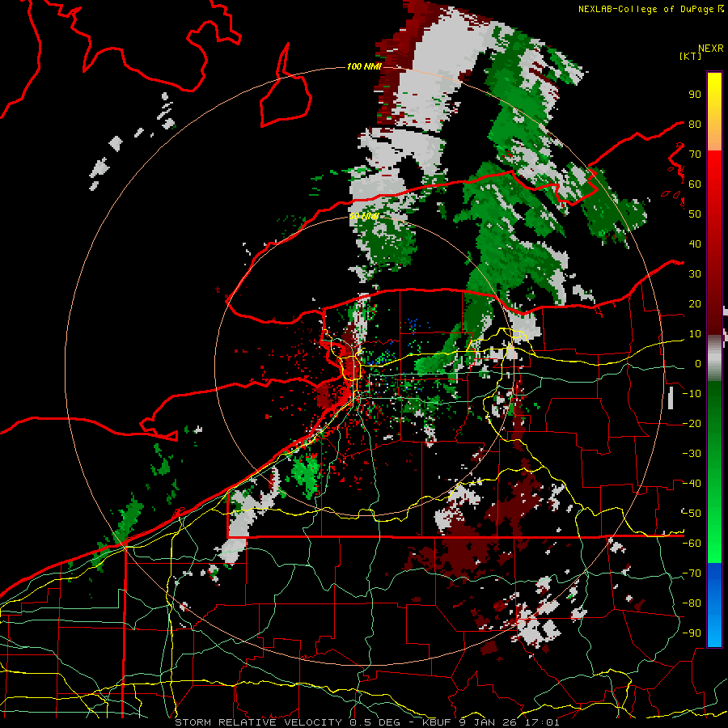Viewport: 728px width, 728px height.
Task: Select the [KT] units label
Action: tap(690, 56)
